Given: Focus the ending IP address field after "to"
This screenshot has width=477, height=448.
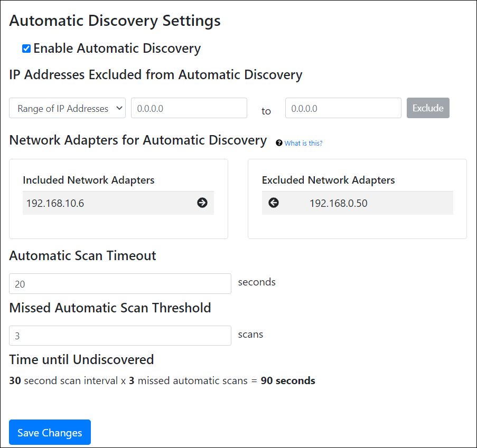Looking at the screenshot, I should click(x=343, y=108).
